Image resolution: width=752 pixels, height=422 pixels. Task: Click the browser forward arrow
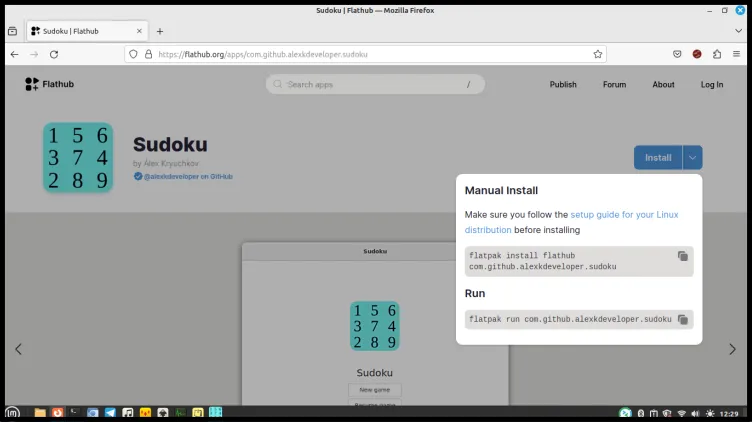pos(34,54)
